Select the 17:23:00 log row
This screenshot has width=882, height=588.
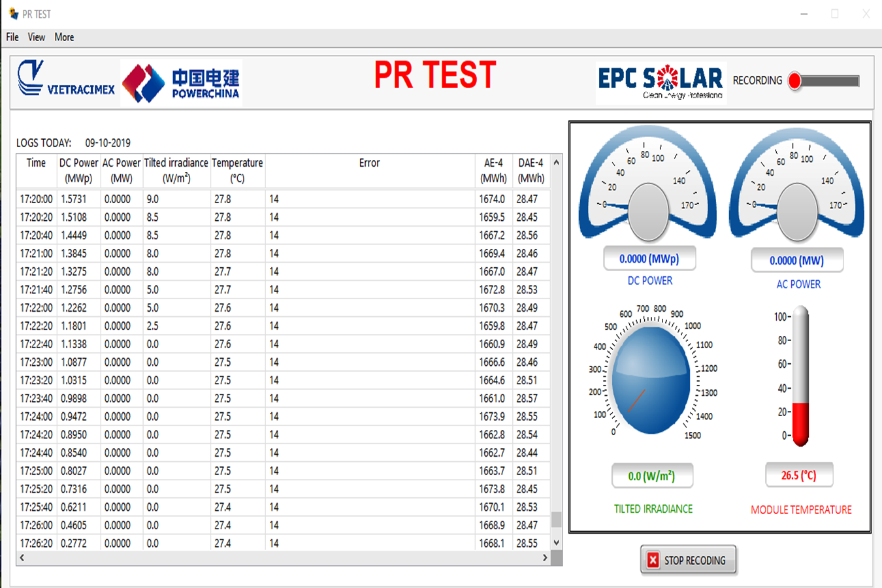pos(281,362)
